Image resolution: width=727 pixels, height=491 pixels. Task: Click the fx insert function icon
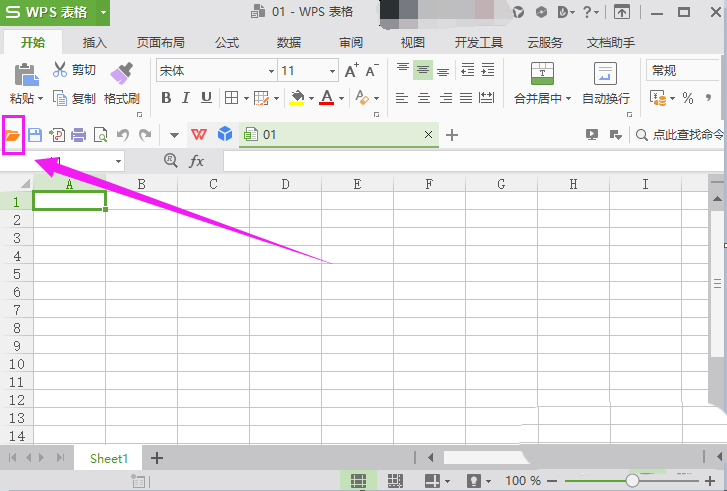[x=197, y=161]
